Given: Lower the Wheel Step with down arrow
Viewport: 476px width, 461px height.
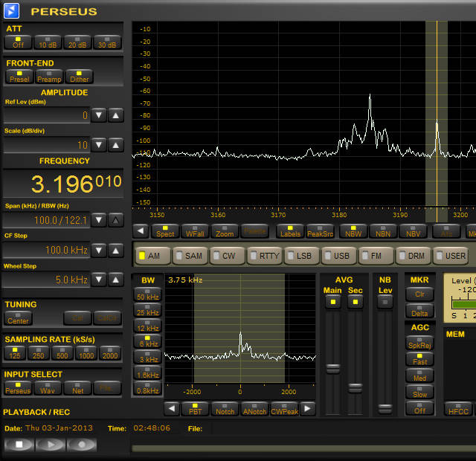Looking at the screenshot, I should coord(99,280).
